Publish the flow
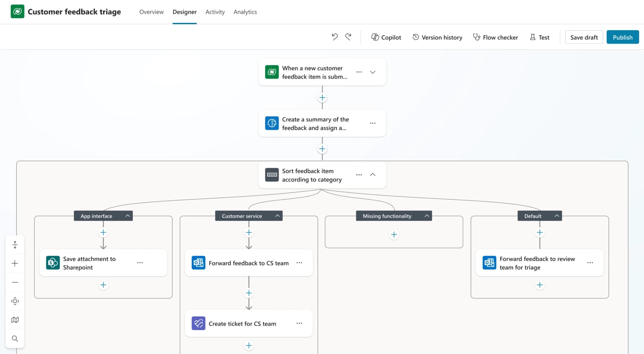This screenshot has height=354, width=644. click(623, 37)
